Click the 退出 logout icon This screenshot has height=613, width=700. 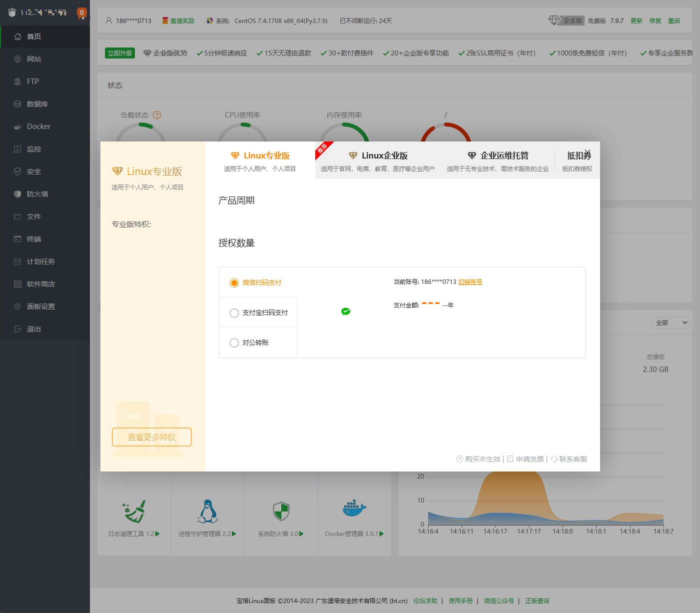coord(17,329)
